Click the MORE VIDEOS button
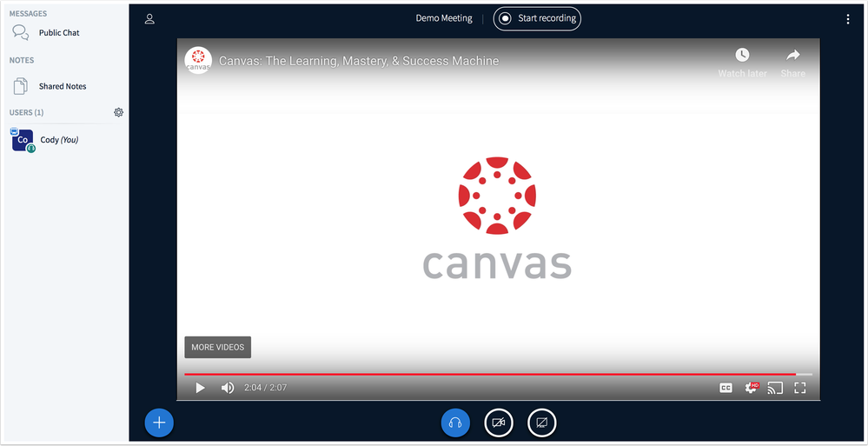Screen dimensions: 868x446 coord(217,347)
